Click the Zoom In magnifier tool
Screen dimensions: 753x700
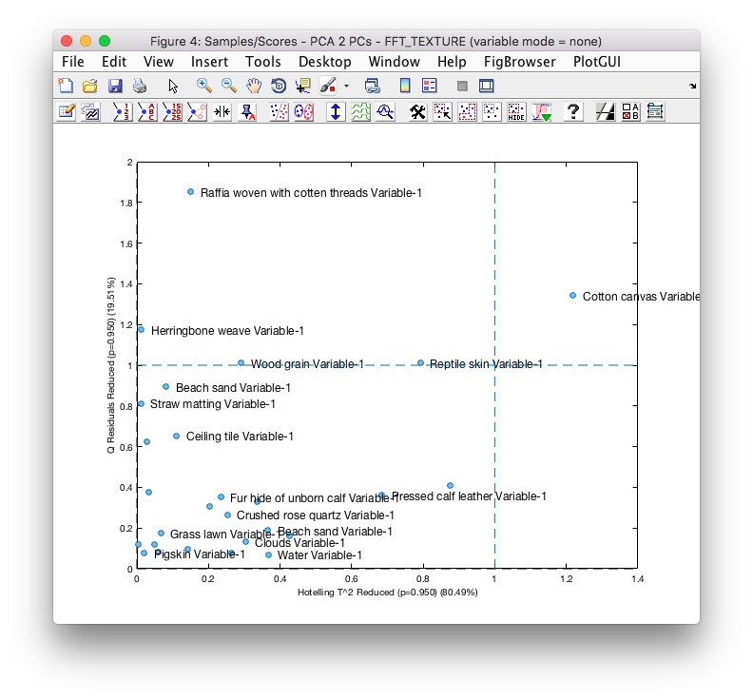(203, 86)
